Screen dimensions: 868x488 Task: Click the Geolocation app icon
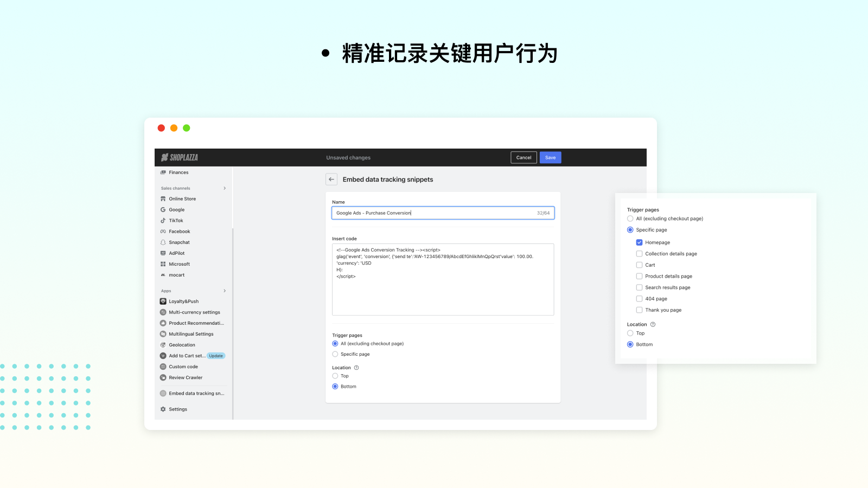163,345
